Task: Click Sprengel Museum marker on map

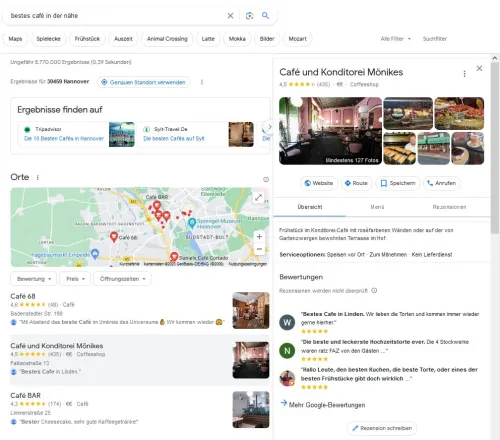Action: pos(192,223)
